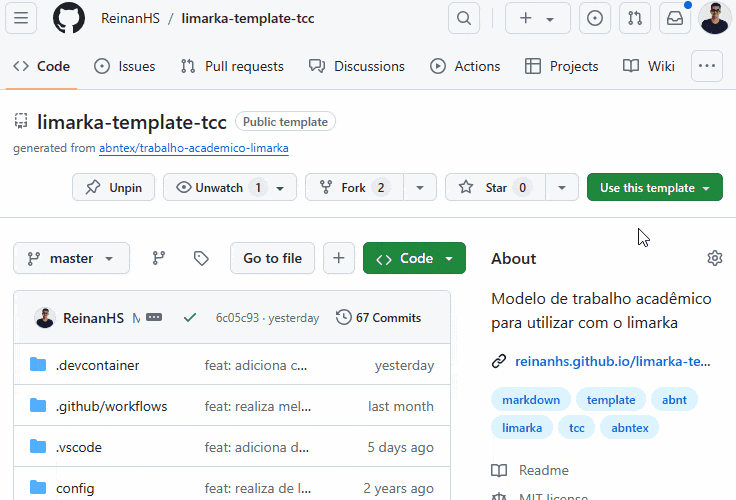The width and height of the screenshot is (736, 500).
Task: Open the .github/workflows folder
Action: coord(111,406)
